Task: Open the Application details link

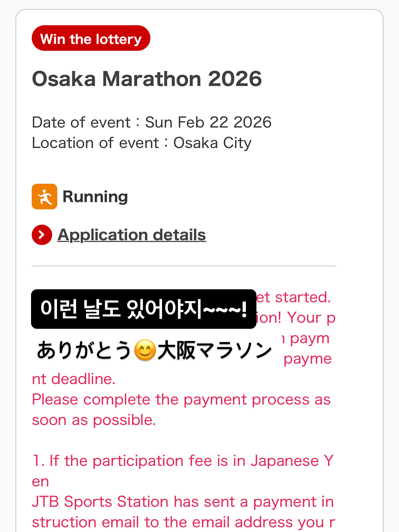Action: (x=132, y=235)
